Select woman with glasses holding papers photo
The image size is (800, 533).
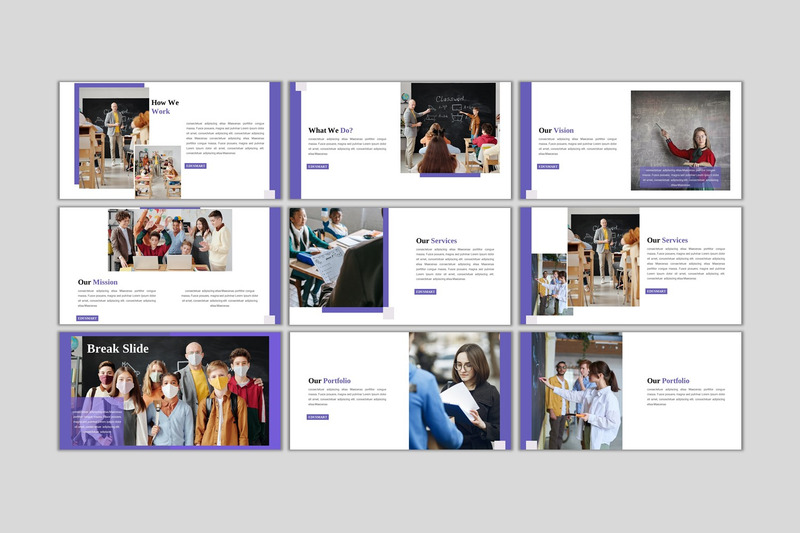pos(455,390)
